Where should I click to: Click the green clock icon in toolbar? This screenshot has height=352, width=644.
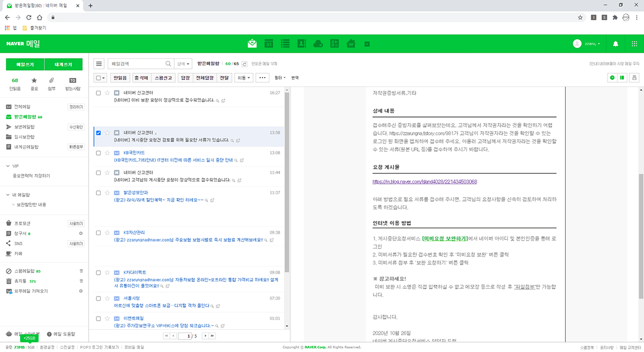tap(612, 78)
